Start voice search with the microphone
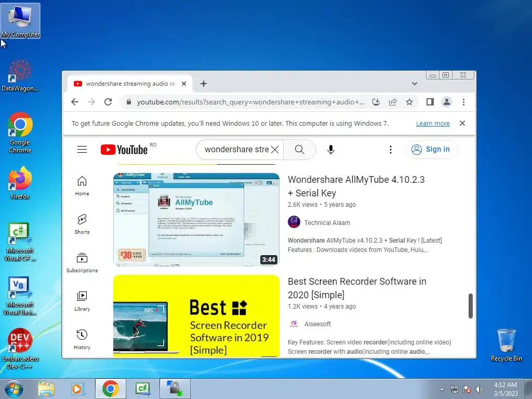532x399 pixels. point(331,150)
